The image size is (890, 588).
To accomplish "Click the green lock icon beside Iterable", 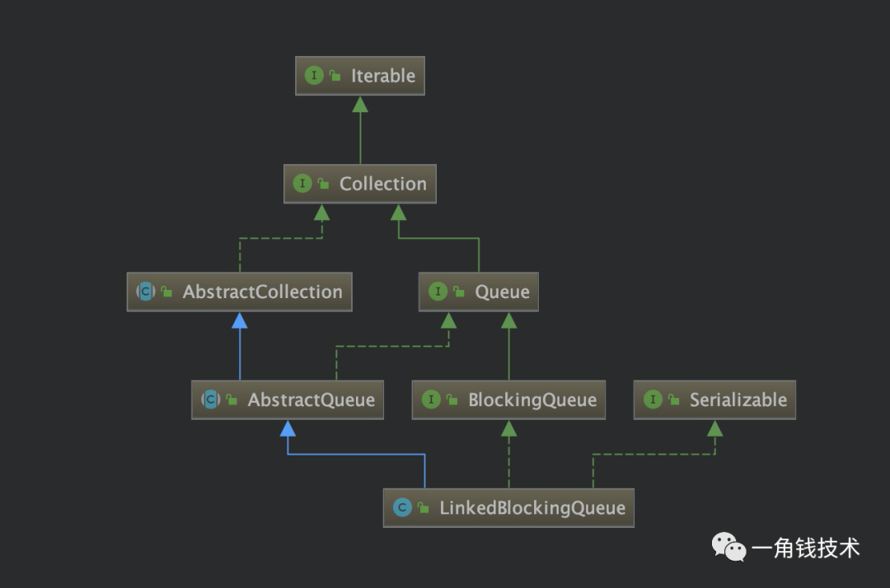I will (335, 76).
